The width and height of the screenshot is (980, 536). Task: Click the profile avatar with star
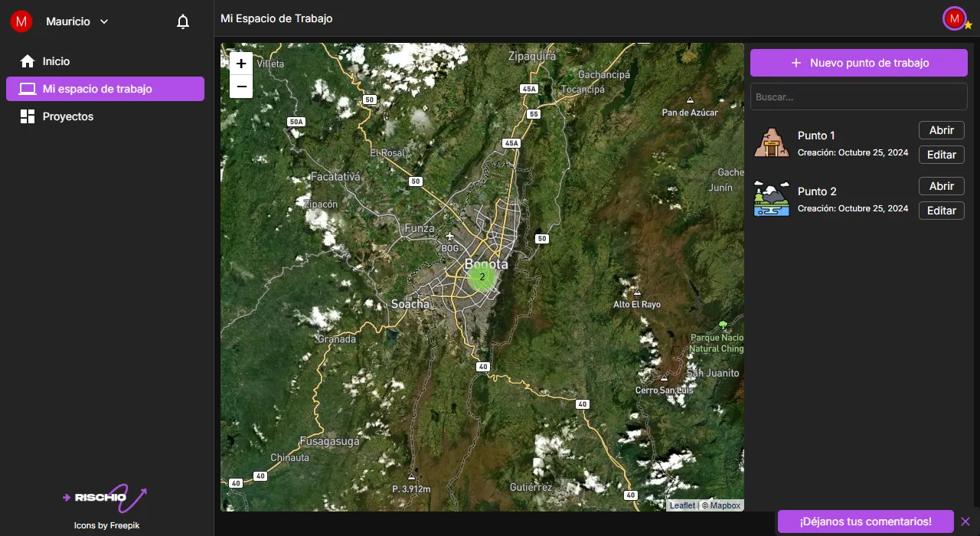(955, 19)
